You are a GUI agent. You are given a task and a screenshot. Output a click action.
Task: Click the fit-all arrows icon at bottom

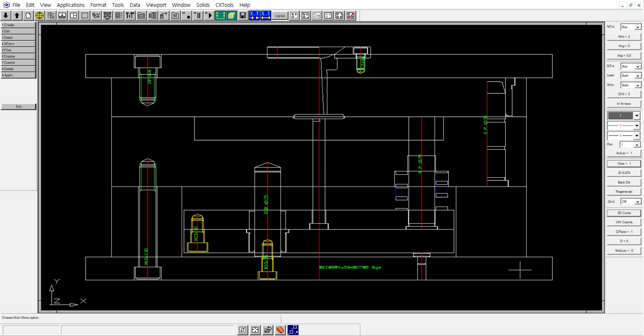[x=255, y=330]
